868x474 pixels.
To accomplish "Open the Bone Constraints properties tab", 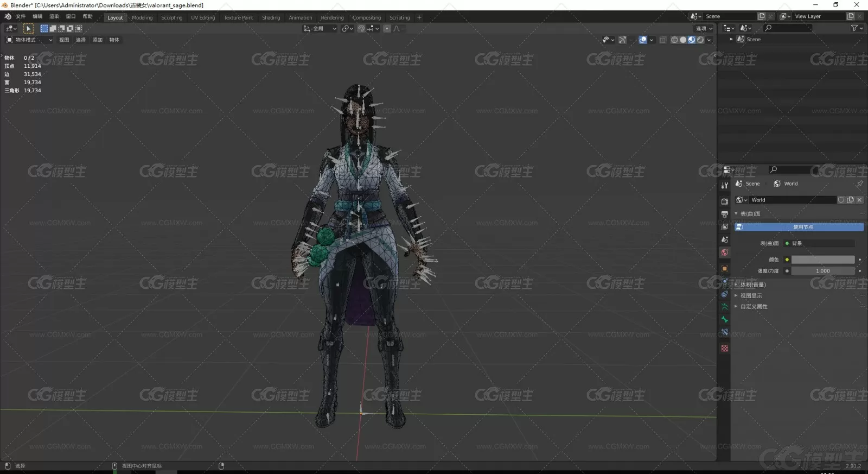I will [x=724, y=332].
